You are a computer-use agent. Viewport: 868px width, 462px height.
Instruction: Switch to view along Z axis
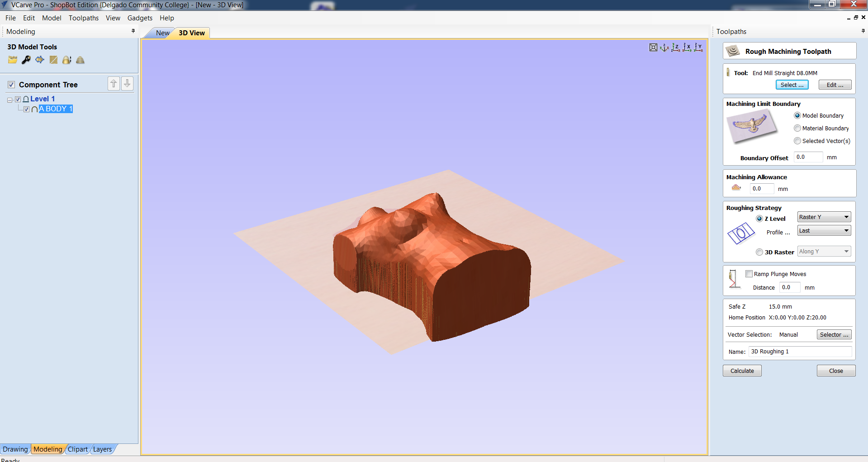pos(676,48)
